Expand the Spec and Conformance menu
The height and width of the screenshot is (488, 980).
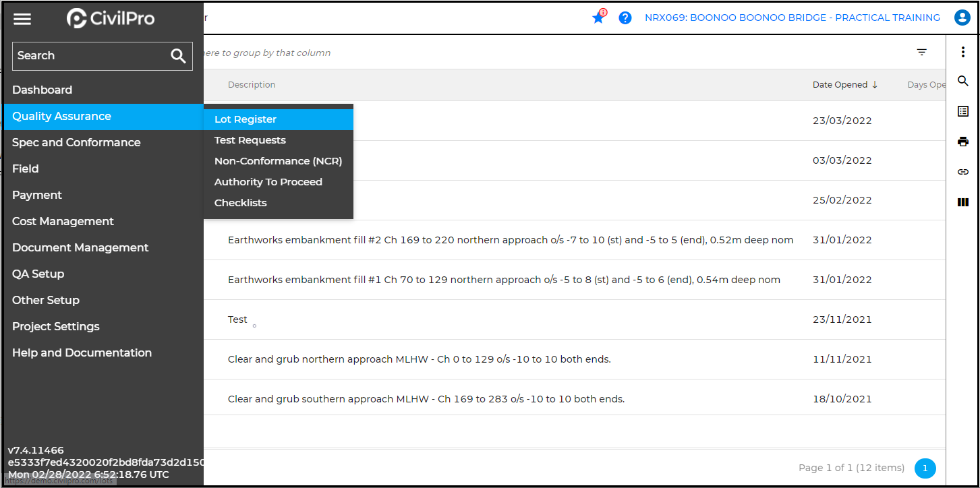pyautogui.click(x=76, y=142)
